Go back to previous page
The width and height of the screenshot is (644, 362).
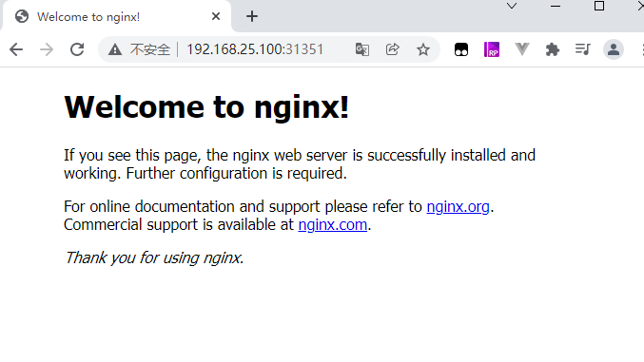click(16, 49)
